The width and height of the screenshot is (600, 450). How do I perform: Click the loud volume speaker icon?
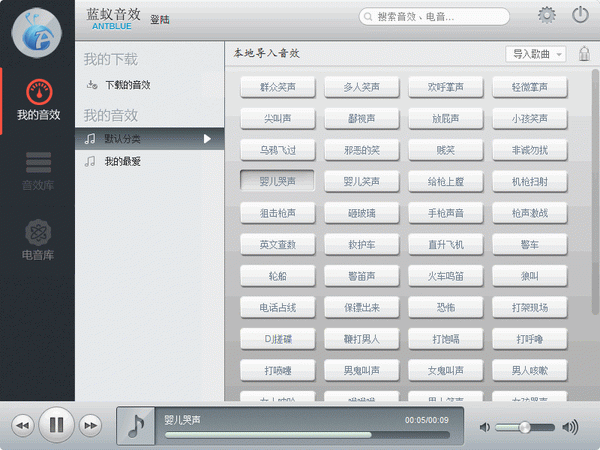pyautogui.click(x=570, y=427)
